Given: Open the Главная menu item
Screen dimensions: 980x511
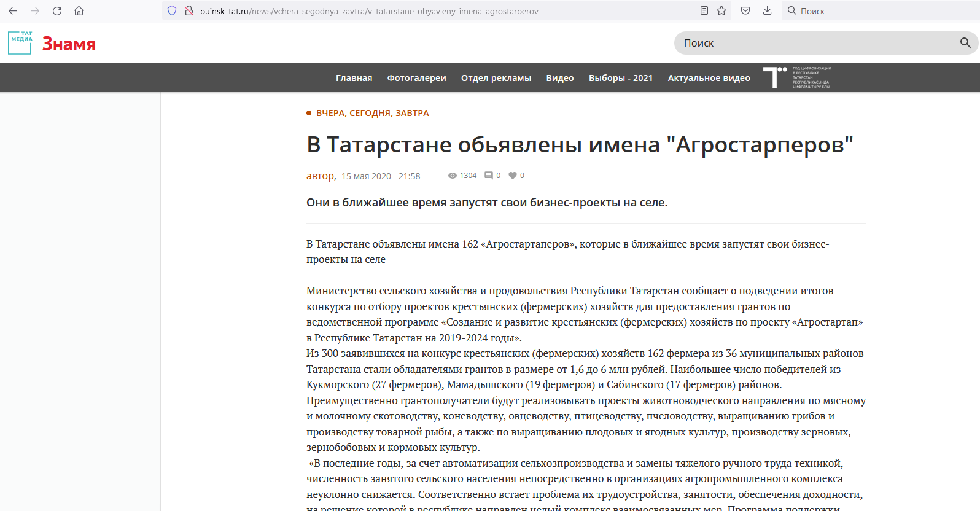Looking at the screenshot, I should pos(354,78).
